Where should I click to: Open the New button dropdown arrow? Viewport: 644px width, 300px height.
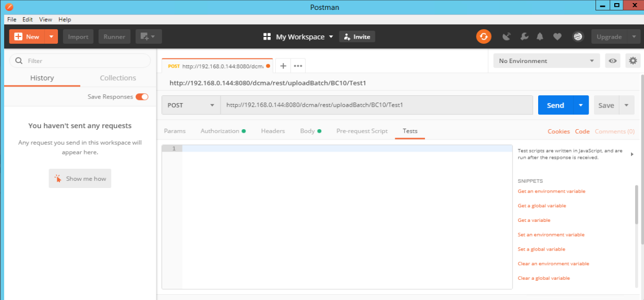pyautogui.click(x=51, y=36)
